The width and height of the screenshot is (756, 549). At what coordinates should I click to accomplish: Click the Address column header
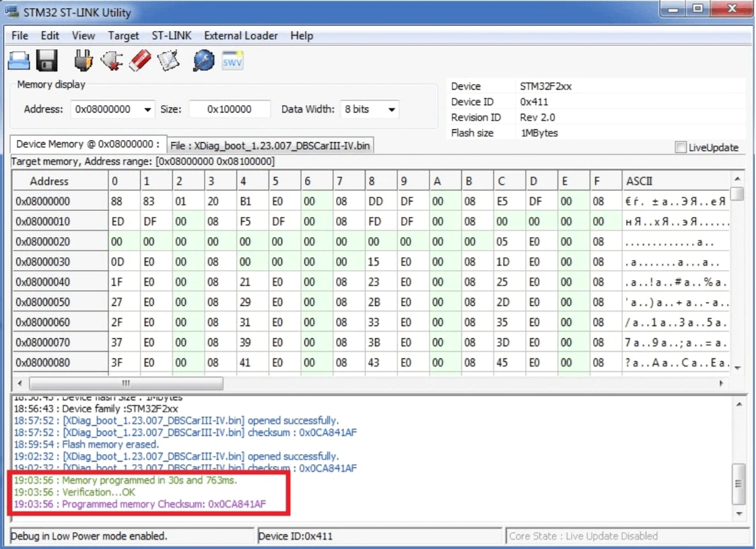click(61, 181)
